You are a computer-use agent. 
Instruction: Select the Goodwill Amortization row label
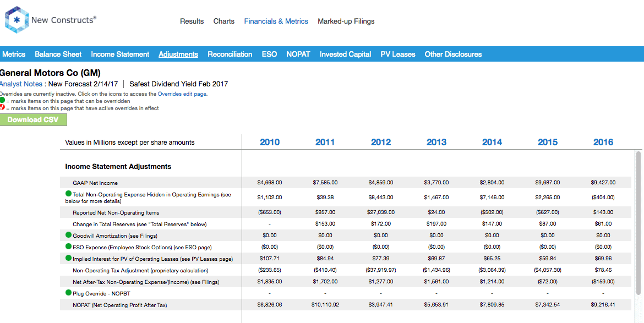(115, 236)
